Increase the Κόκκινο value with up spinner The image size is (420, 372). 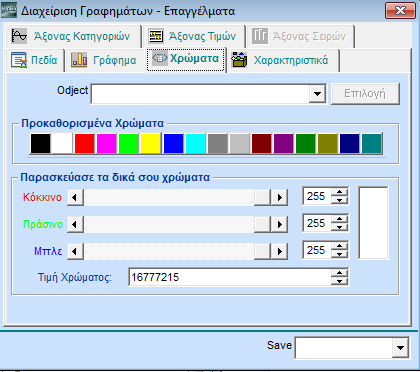pos(340,192)
